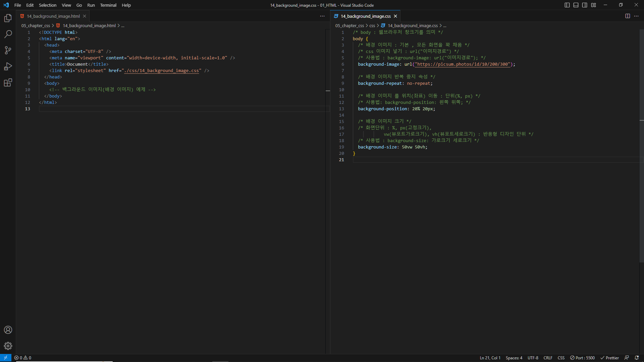The width and height of the screenshot is (644, 362).
Task: Open the picsum.photos URL link in CSS
Action: [463, 64]
